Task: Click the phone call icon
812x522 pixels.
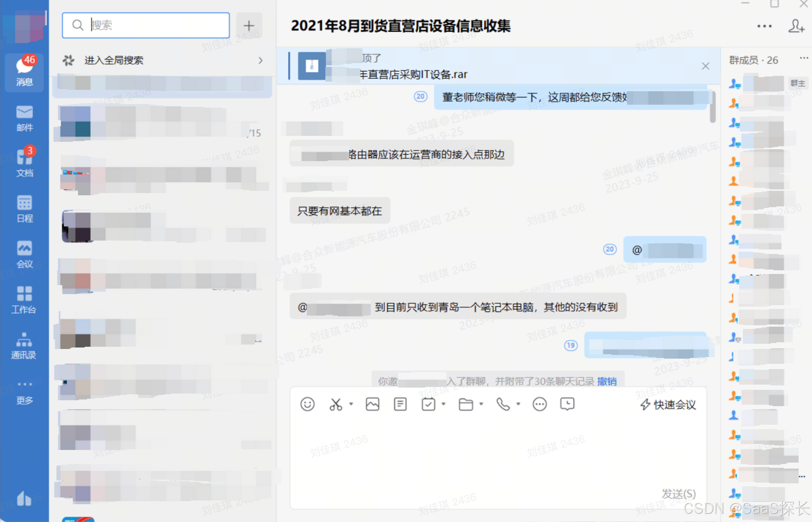Action: point(503,404)
